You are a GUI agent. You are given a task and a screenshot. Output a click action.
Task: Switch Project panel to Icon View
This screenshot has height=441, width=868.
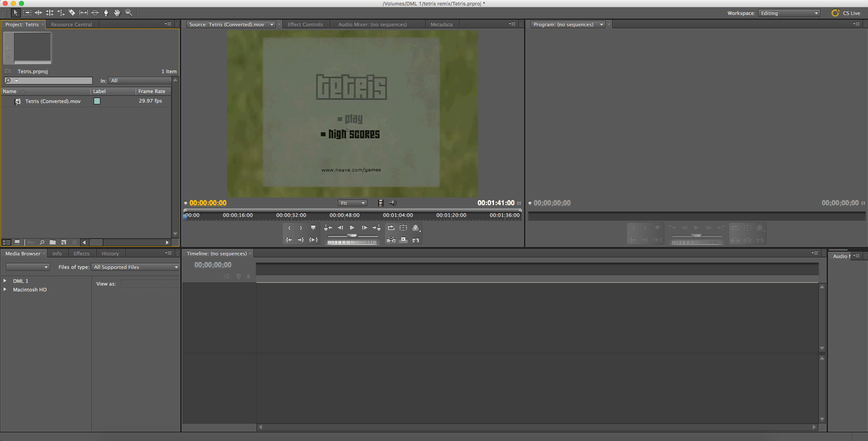pos(17,243)
